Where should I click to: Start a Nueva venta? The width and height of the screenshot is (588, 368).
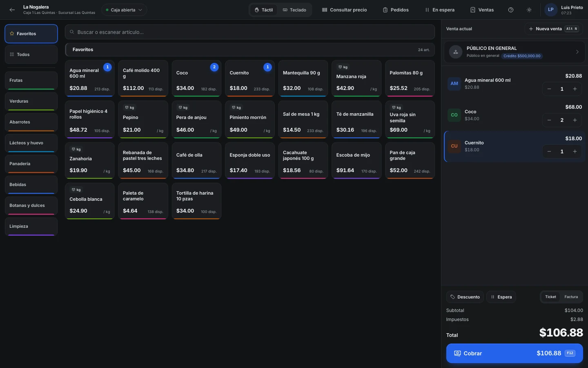(554, 29)
